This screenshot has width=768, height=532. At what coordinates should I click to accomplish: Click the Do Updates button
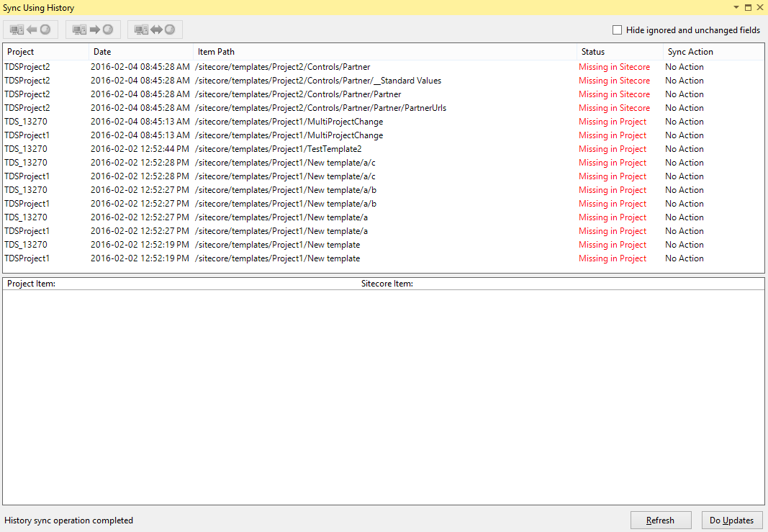point(732,520)
